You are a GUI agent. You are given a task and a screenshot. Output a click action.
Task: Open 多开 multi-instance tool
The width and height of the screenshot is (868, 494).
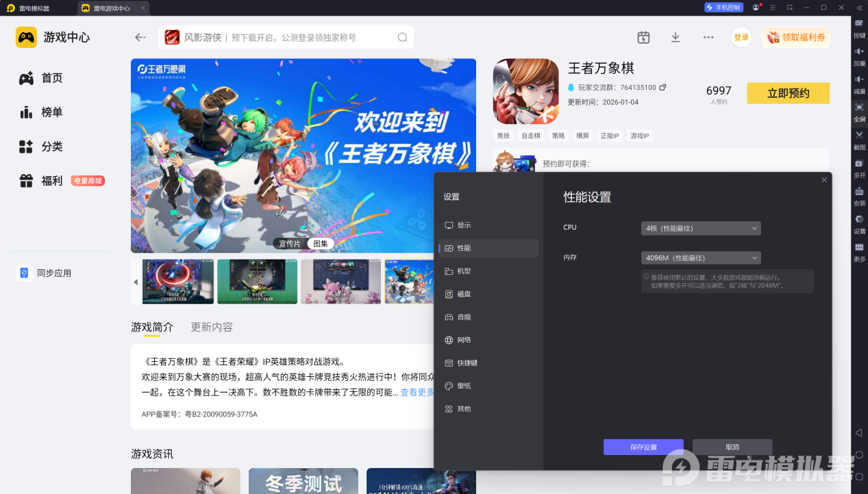pyautogui.click(x=859, y=164)
